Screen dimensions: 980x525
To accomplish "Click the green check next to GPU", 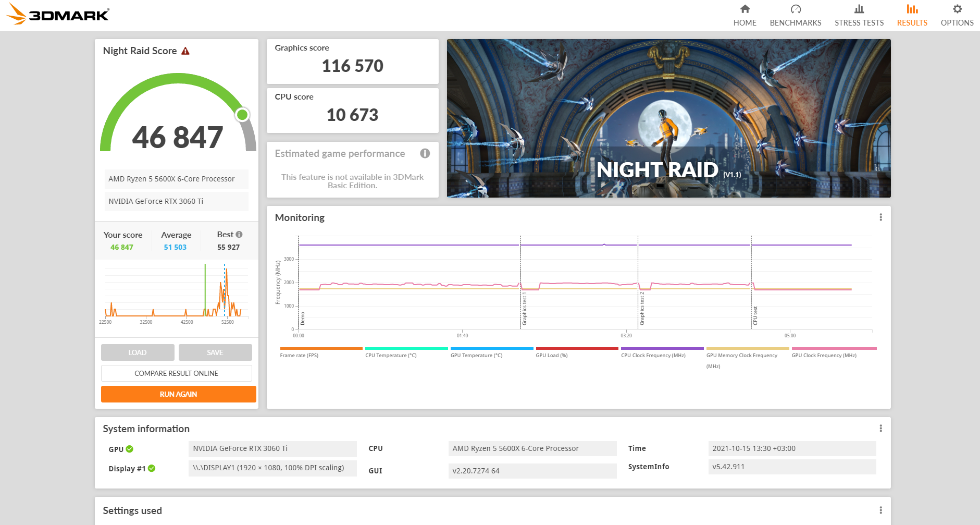I will (x=130, y=449).
